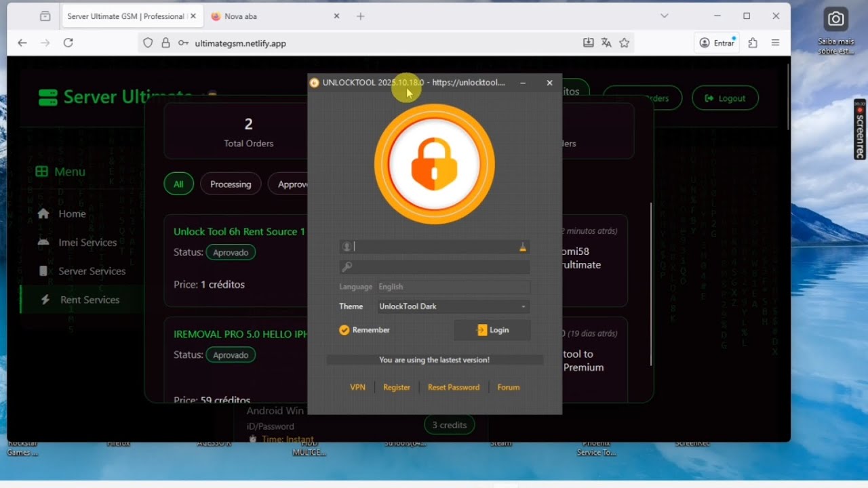Open the Firefox hamburger menu
The width and height of the screenshot is (868, 488).
tap(775, 43)
